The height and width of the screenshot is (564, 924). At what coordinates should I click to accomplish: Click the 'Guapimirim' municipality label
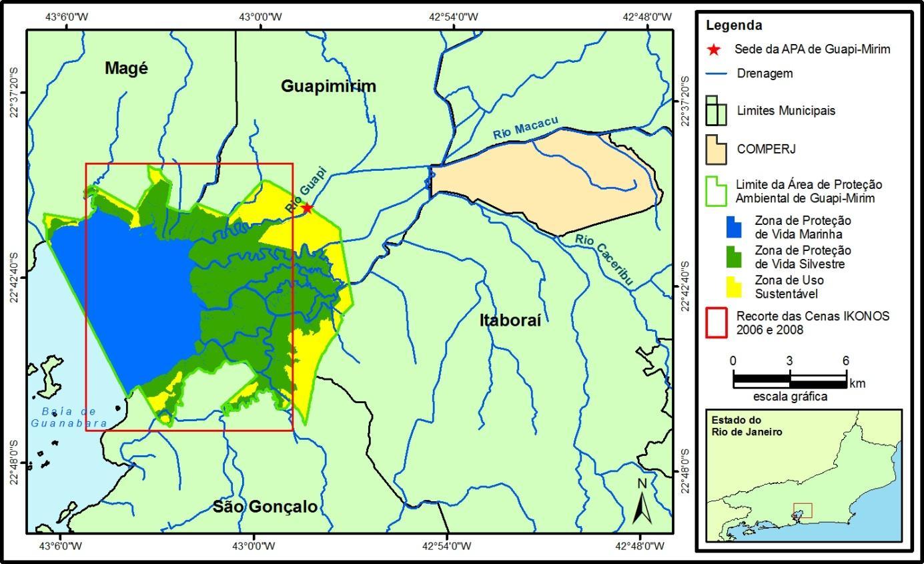(328, 86)
